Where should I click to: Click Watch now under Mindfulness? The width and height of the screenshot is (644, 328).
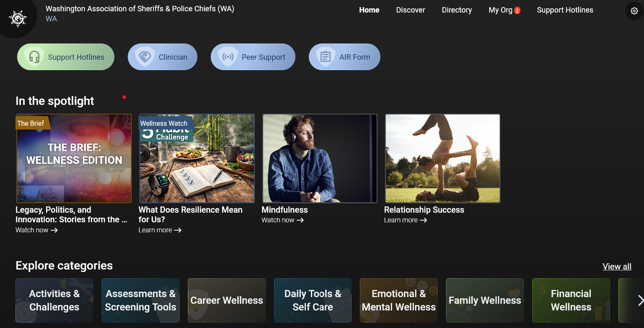[x=282, y=220]
